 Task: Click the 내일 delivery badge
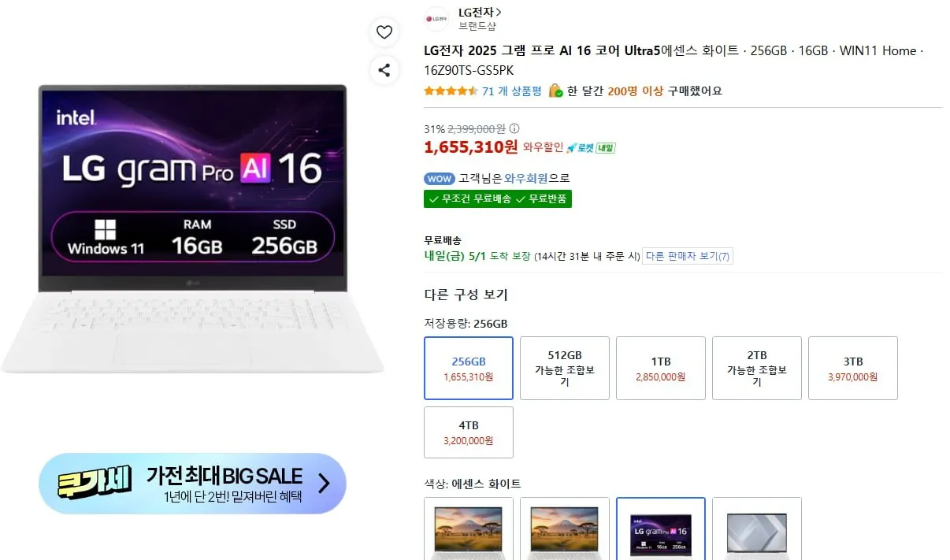tap(606, 148)
